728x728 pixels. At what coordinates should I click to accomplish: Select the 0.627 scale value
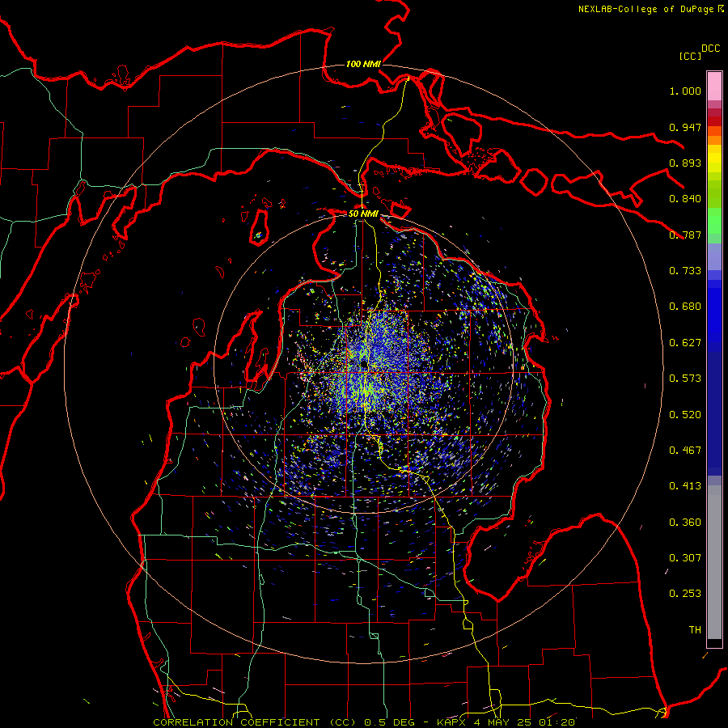coord(685,343)
